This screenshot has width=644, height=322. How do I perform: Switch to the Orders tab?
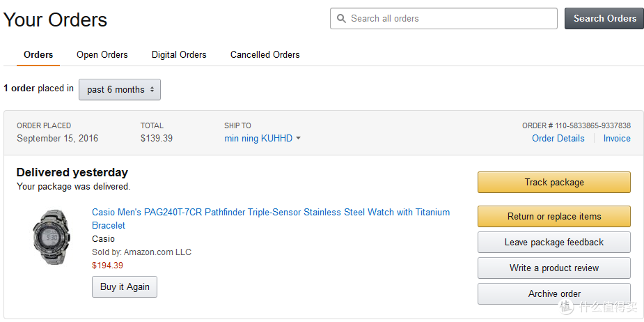38,54
